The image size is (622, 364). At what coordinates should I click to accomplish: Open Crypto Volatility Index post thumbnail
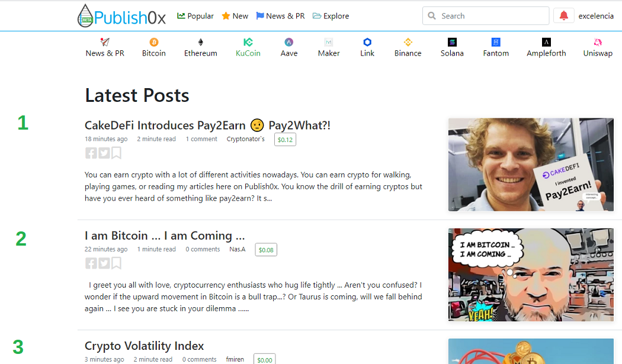[531, 352]
